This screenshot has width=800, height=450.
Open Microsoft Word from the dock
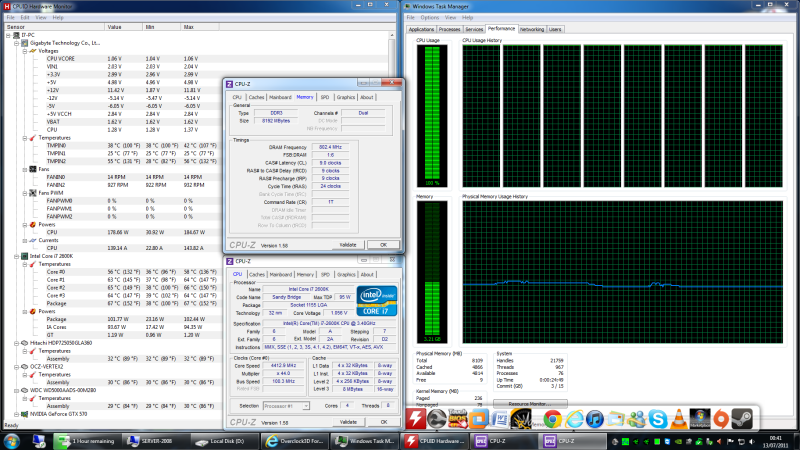click(x=499, y=419)
